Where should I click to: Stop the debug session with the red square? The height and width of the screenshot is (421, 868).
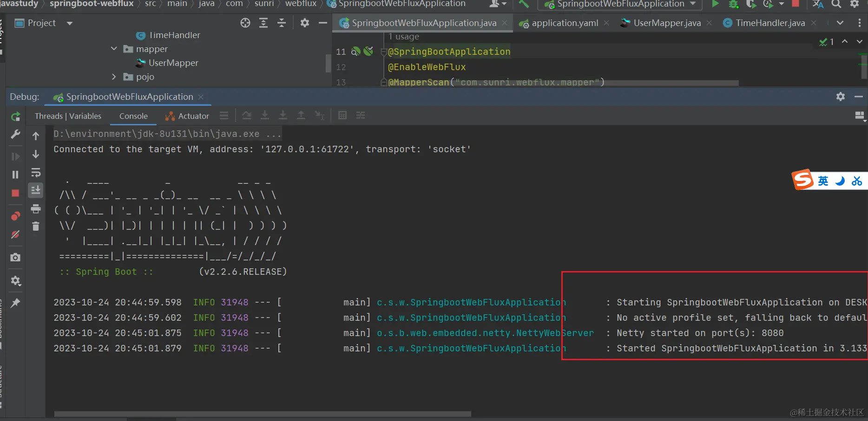[15, 193]
